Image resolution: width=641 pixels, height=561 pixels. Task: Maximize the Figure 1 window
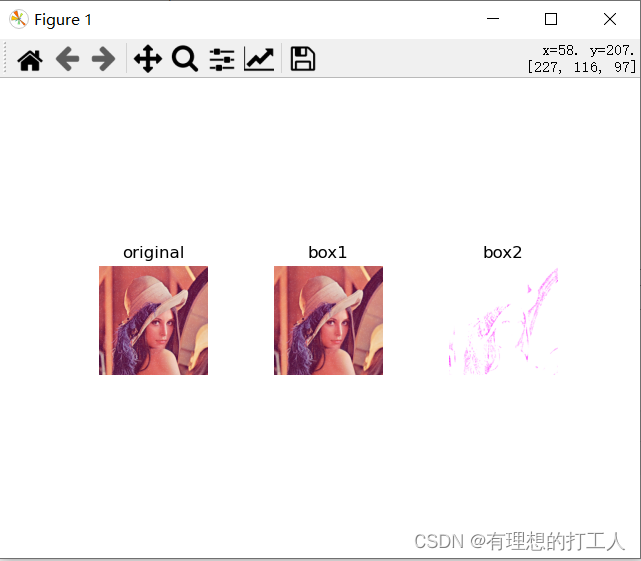click(x=551, y=19)
